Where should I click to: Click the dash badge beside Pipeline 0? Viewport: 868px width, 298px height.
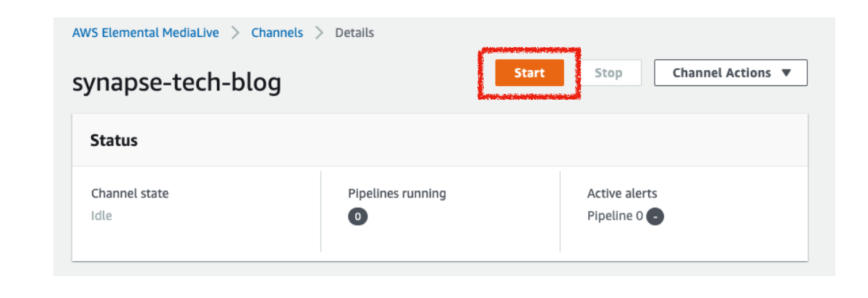click(655, 216)
